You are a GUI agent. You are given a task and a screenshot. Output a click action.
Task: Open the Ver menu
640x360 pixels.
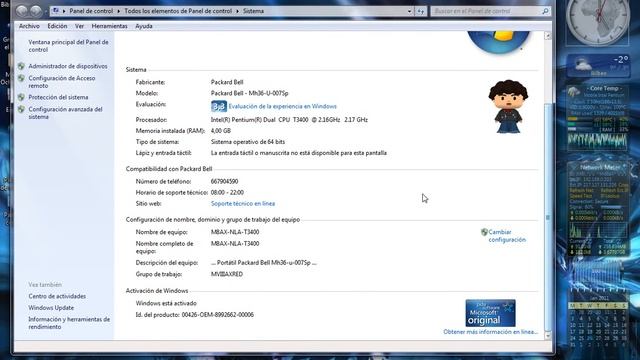(79, 26)
